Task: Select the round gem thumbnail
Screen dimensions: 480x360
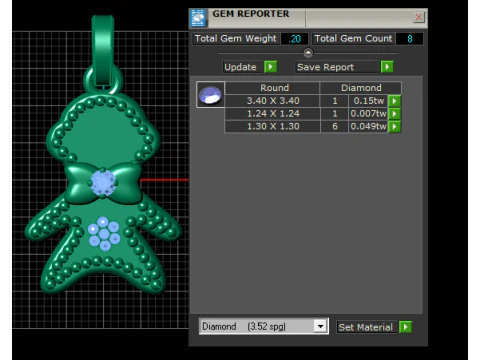Action: coord(210,95)
